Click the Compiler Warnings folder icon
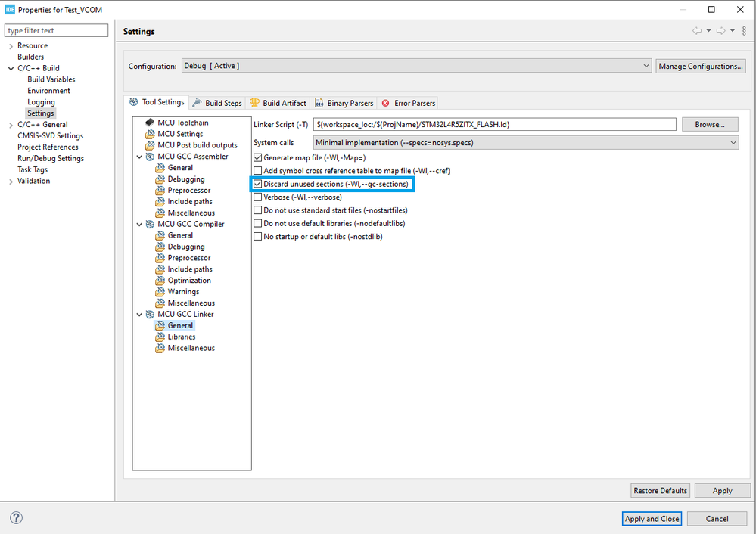Image resolution: width=756 pixels, height=534 pixels. [x=160, y=291]
